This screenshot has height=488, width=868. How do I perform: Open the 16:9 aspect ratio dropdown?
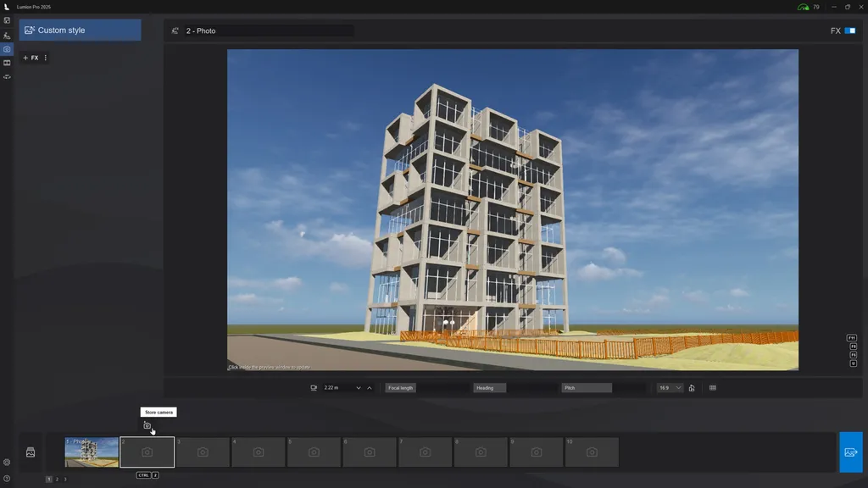click(x=670, y=387)
